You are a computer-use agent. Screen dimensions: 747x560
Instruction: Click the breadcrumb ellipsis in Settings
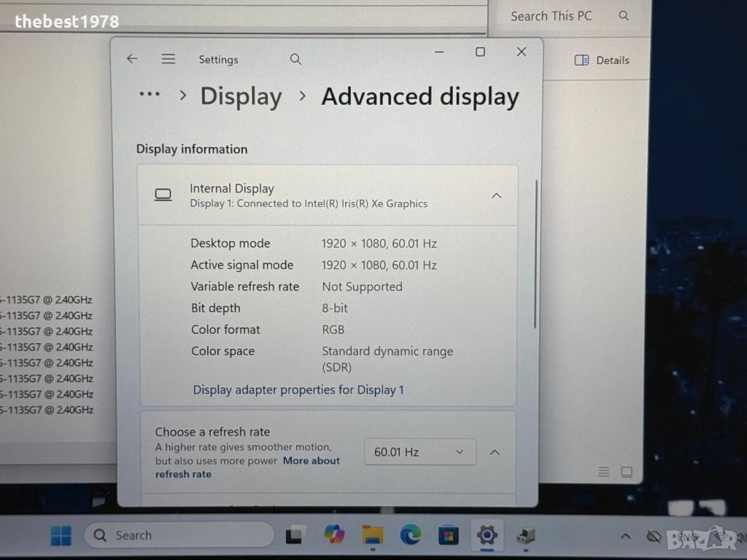150,95
